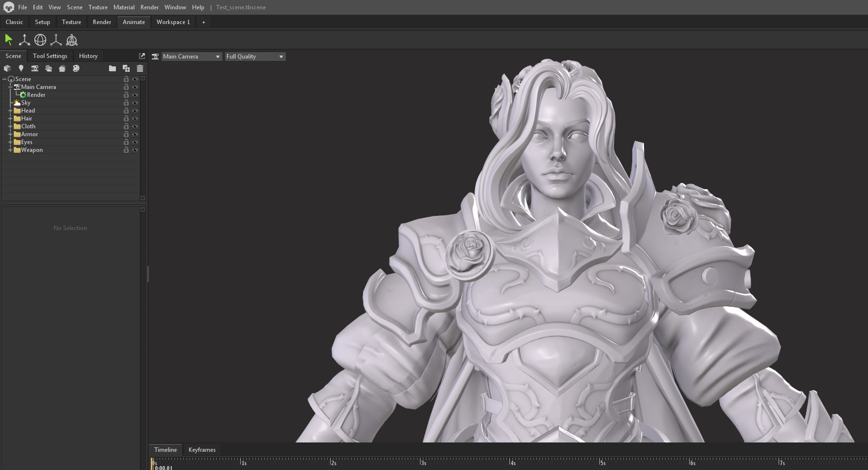This screenshot has height=470, width=868.
Task: Open the Full Quality dropdown
Action: coord(255,57)
